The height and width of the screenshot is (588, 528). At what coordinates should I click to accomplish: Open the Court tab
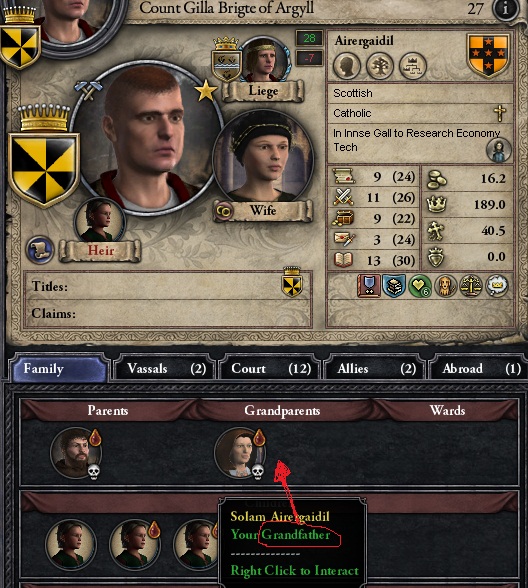pyautogui.click(x=270, y=369)
